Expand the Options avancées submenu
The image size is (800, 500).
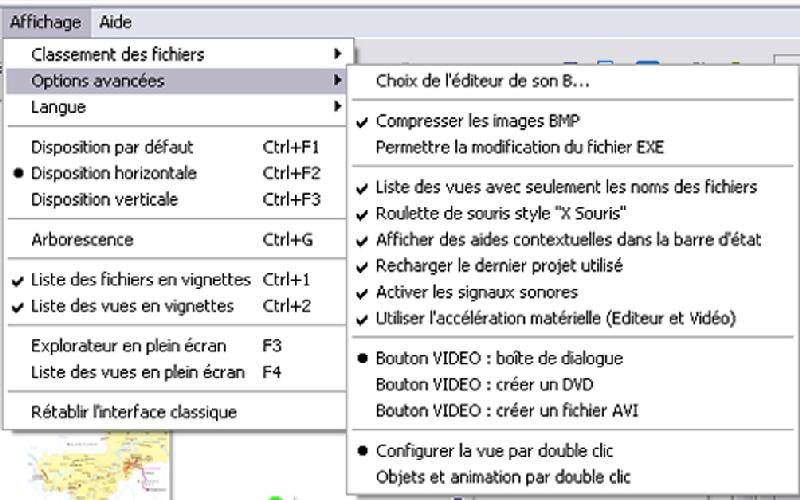tap(177, 81)
